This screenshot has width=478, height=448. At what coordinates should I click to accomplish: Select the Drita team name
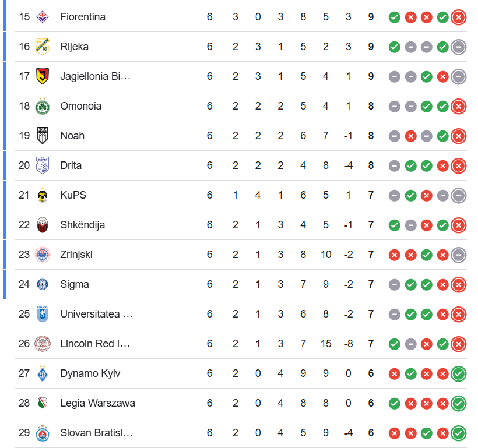pos(71,165)
